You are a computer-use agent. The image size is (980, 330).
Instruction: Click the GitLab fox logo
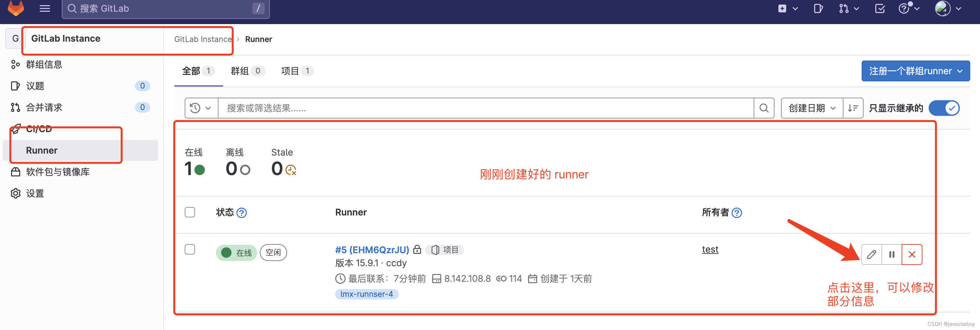click(x=16, y=8)
